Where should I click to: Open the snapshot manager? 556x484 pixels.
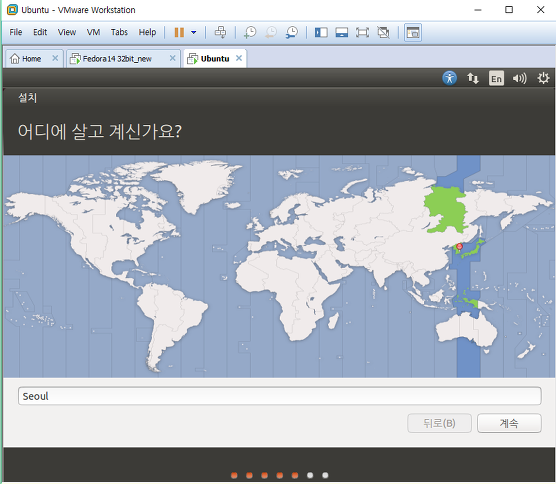point(292,32)
